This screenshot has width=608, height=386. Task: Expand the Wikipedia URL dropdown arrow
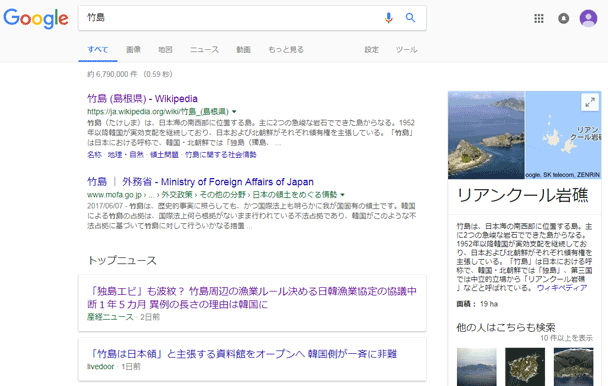pyautogui.click(x=234, y=112)
